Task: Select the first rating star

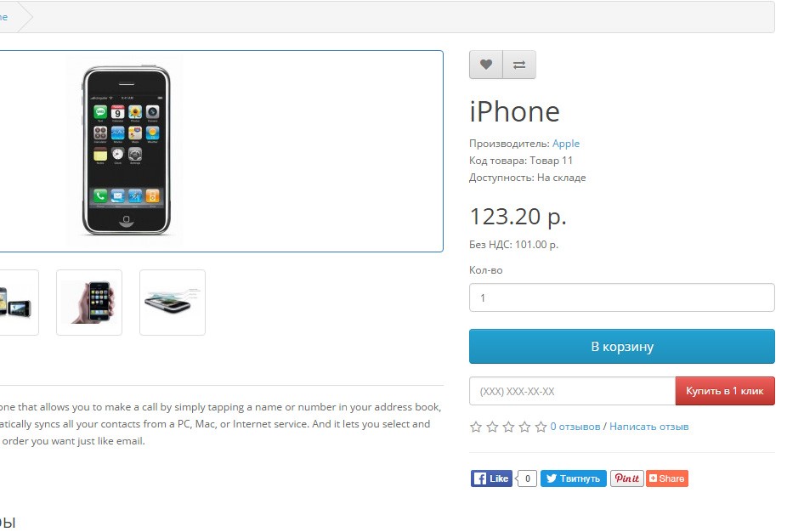Action: (x=476, y=427)
